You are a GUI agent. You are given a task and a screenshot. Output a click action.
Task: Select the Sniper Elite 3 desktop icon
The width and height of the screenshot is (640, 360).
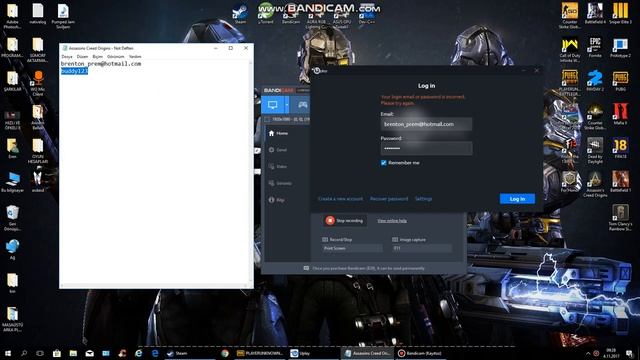tap(620, 13)
